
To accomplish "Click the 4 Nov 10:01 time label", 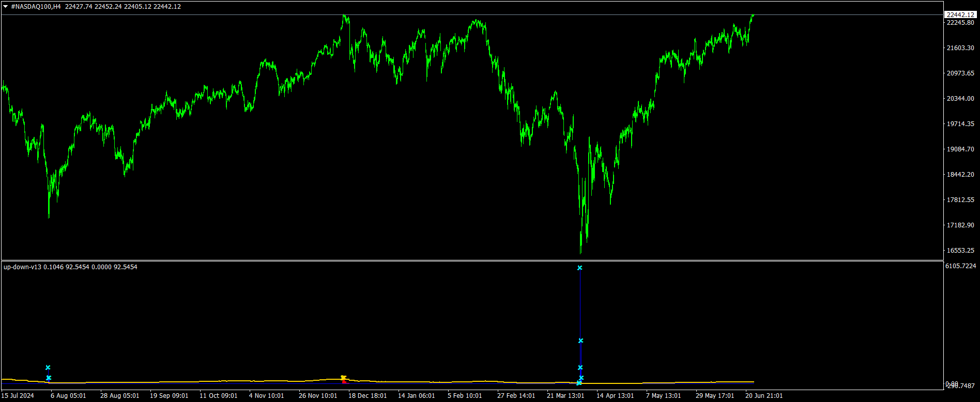I will tap(266, 396).
